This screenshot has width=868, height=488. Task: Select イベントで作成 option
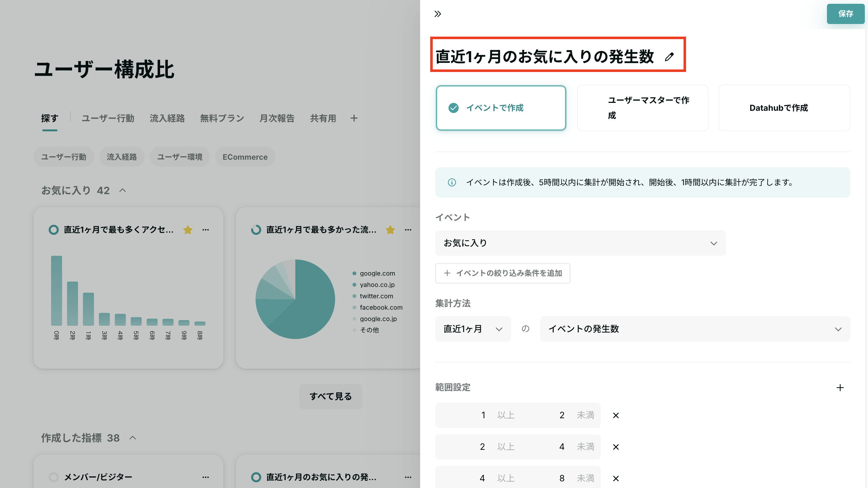(501, 108)
